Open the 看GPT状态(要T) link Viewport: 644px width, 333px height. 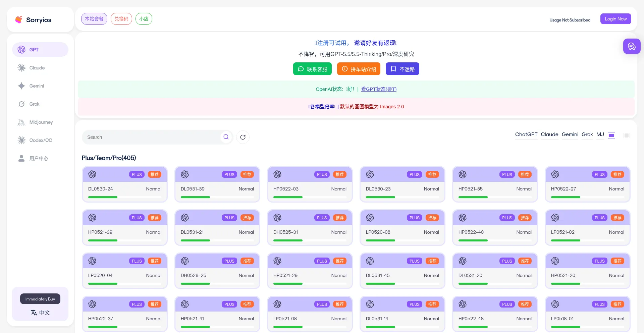tap(379, 89)
